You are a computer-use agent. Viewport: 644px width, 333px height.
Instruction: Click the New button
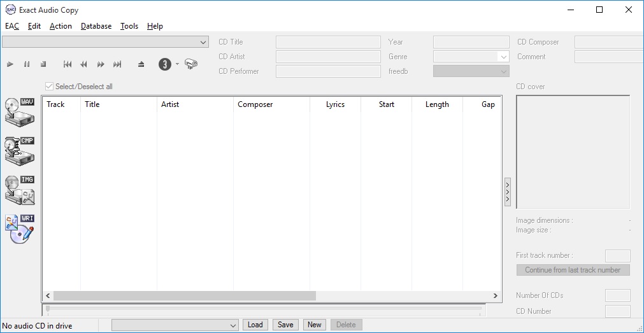click(x=315, y=325)
